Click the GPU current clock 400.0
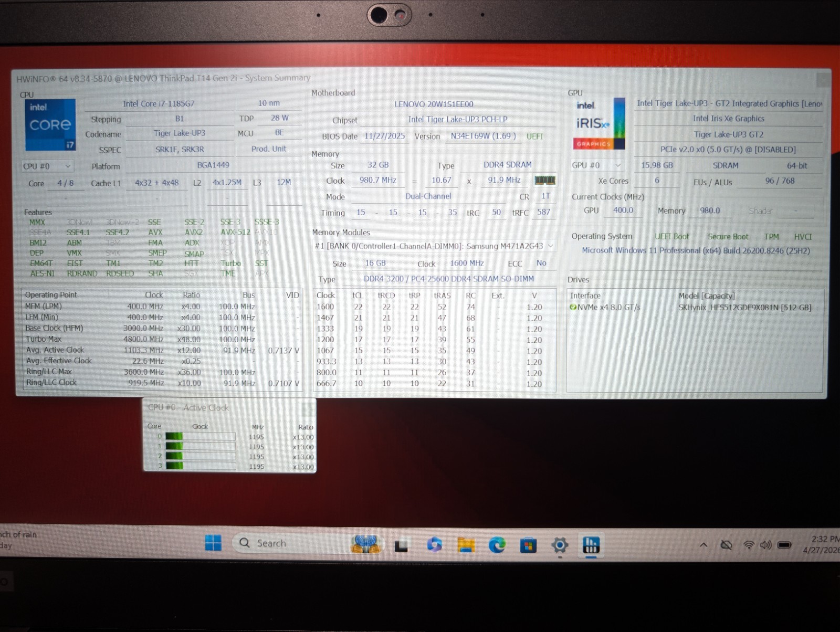This screenshot has width=840, height=632. coord(623,210)
